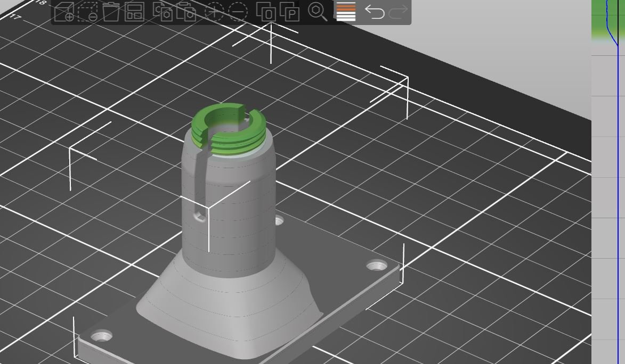Image resolution: width=625 pixels, height=364 pixels.
Task: Click the Paste clipboard icon
Action: coord(186,12)
